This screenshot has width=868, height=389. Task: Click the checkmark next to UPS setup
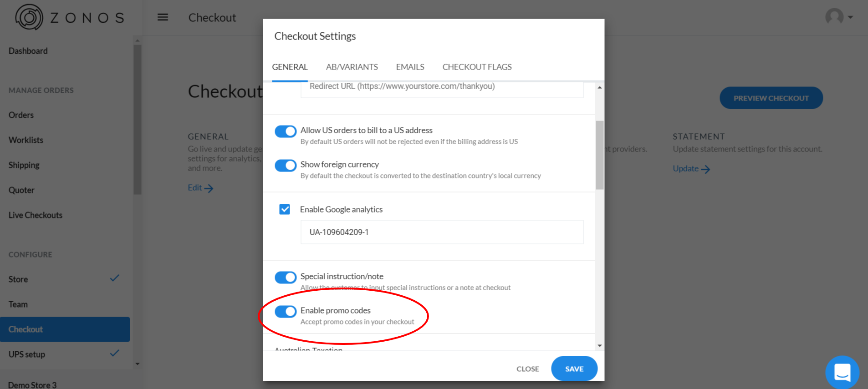click(115, 353)
